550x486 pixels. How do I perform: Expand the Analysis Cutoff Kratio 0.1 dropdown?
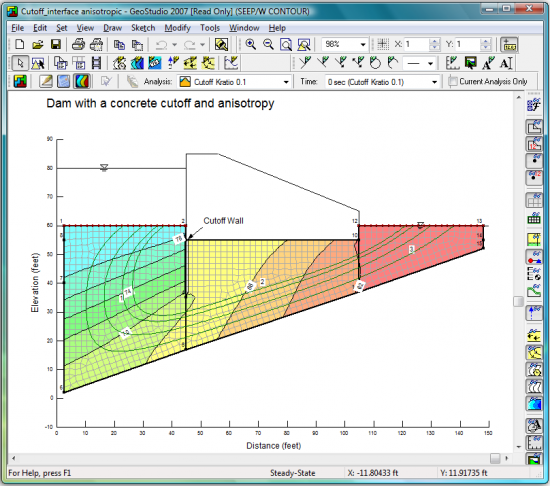[x=234, y=82]
